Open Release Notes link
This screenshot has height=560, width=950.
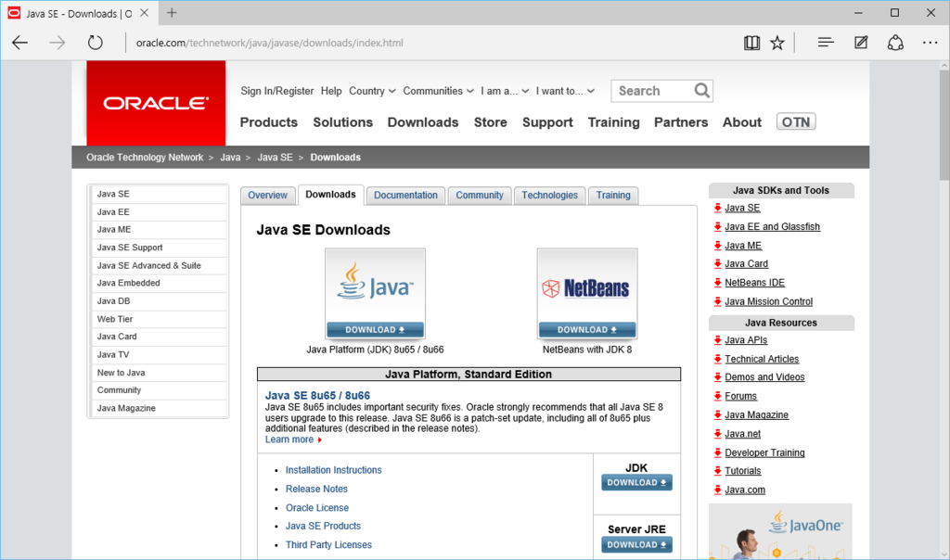[x=317, y=489]
